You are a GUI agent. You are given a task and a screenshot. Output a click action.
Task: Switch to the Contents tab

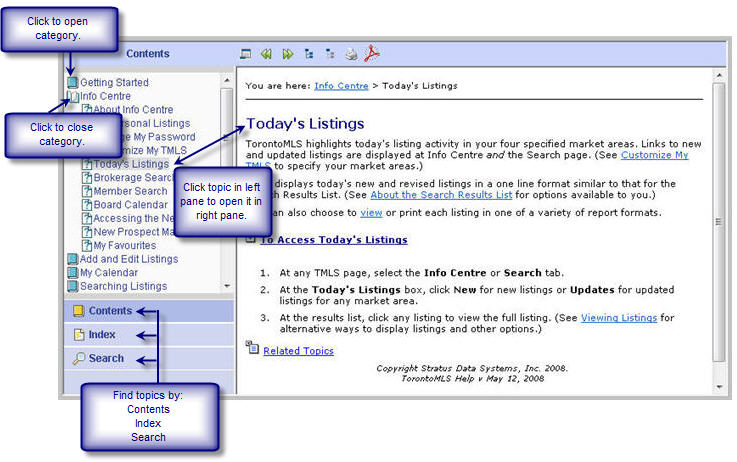click(149, 311)
